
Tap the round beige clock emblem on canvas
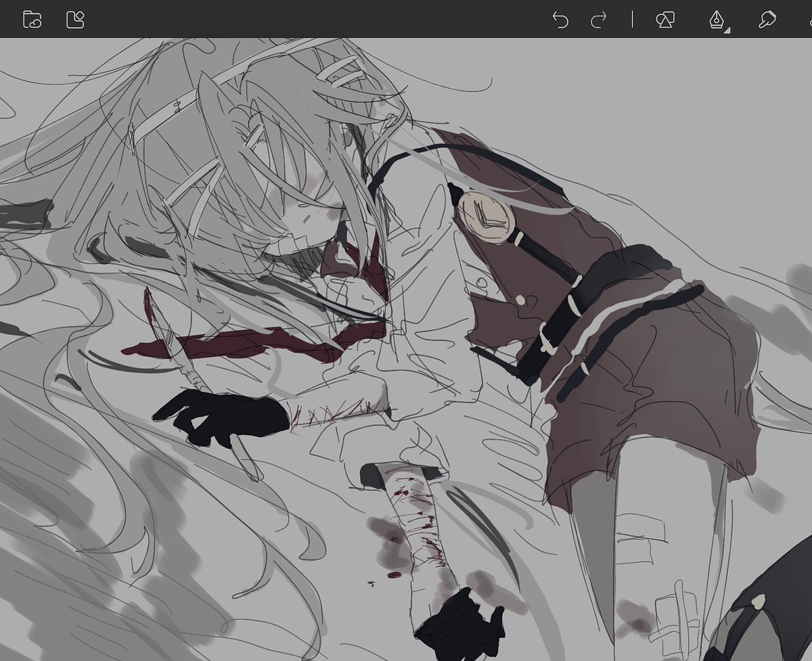(488, 217)
